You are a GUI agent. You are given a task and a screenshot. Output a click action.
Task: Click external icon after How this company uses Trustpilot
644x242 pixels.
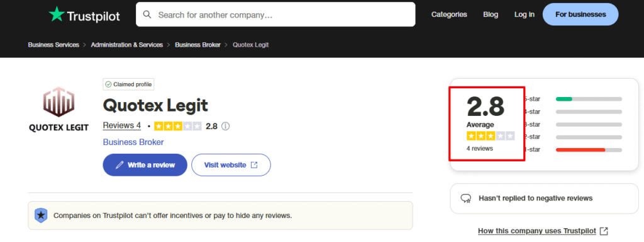click(604, 231)
